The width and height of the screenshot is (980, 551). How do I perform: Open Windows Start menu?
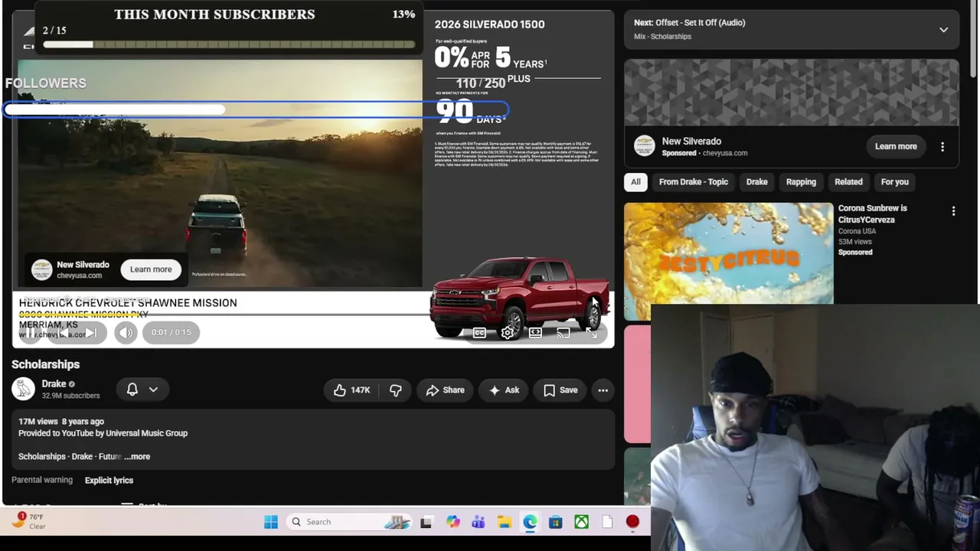271,522
